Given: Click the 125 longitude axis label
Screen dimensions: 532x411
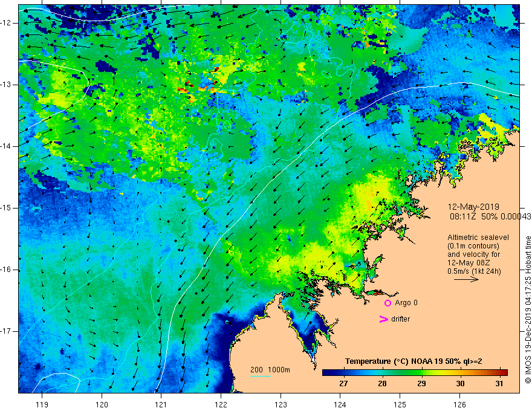Looking at the screenshot, I should [x=400, y=404].
